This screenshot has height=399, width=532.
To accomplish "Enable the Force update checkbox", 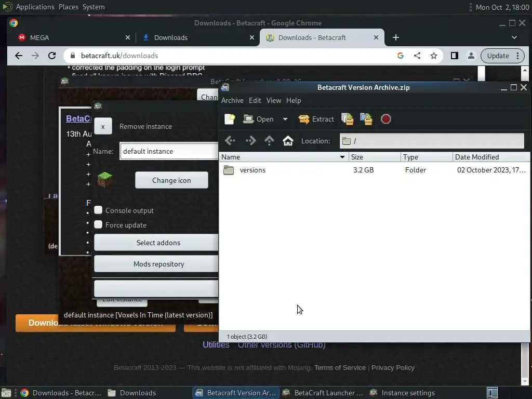I will [98, 224].
